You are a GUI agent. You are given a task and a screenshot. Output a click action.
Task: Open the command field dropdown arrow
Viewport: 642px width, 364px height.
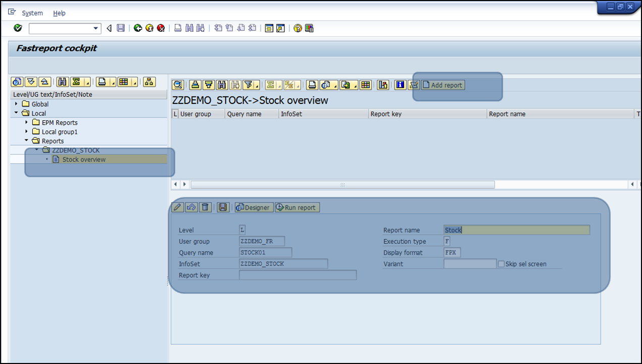[96, 29]
